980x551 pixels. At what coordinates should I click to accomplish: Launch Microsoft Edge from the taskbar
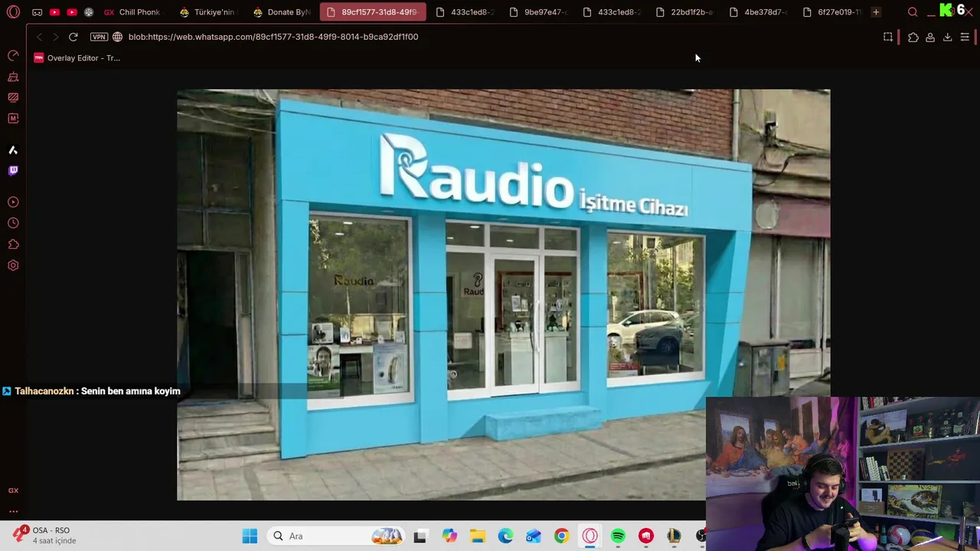tap(505, 536)
